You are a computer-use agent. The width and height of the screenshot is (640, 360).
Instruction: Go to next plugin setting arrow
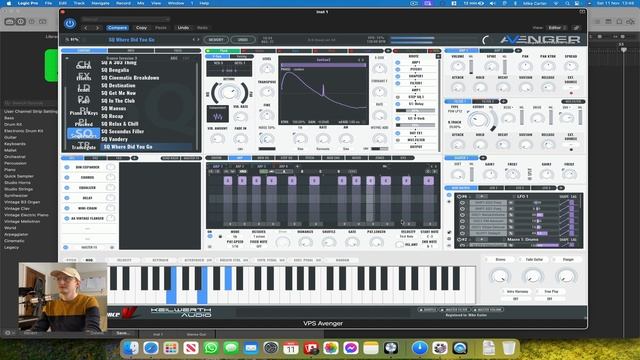97,28
